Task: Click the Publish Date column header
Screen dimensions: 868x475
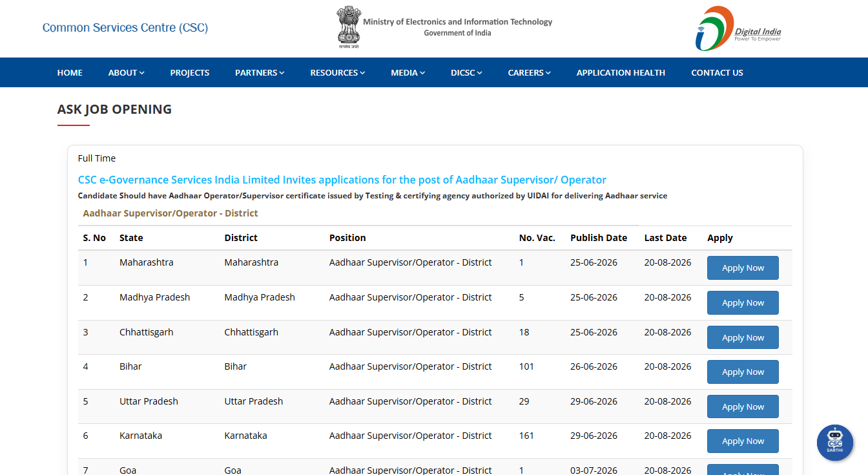Action: click(599, 238)
